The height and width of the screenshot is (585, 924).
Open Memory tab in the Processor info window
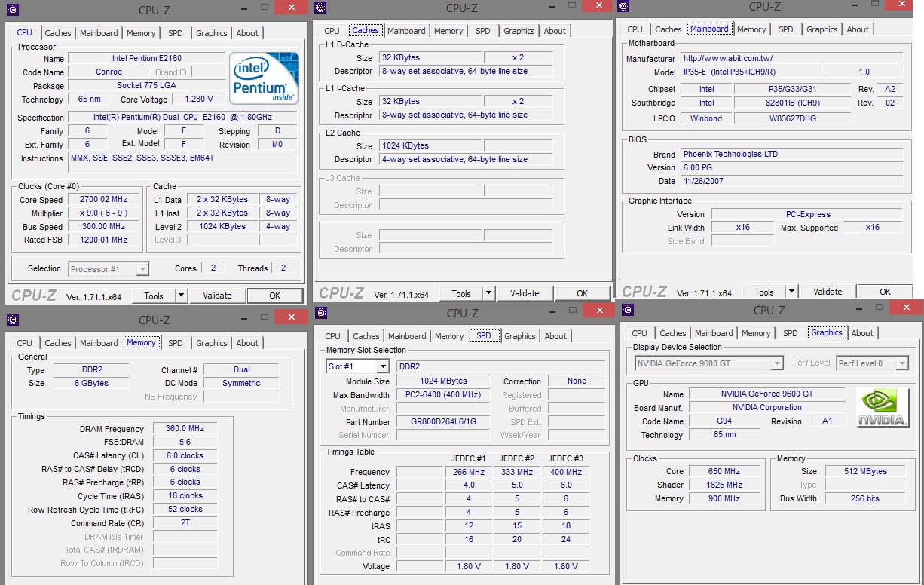(x=141, y=33)
